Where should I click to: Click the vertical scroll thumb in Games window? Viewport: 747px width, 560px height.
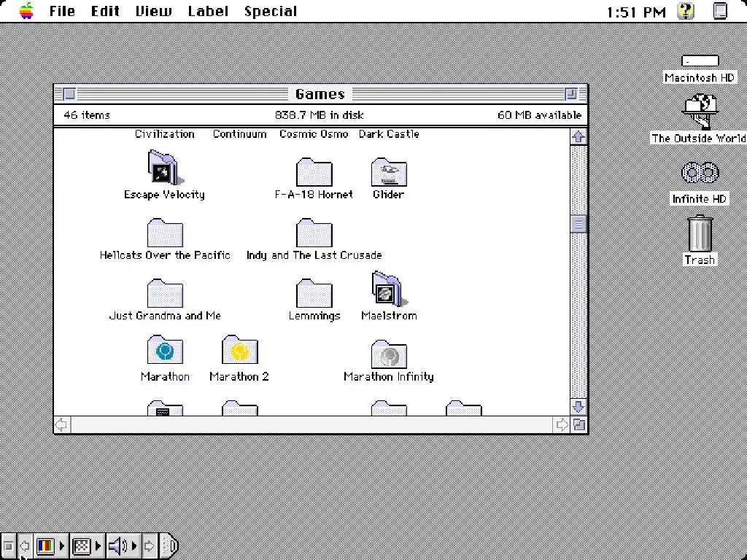tap(578, 224)
